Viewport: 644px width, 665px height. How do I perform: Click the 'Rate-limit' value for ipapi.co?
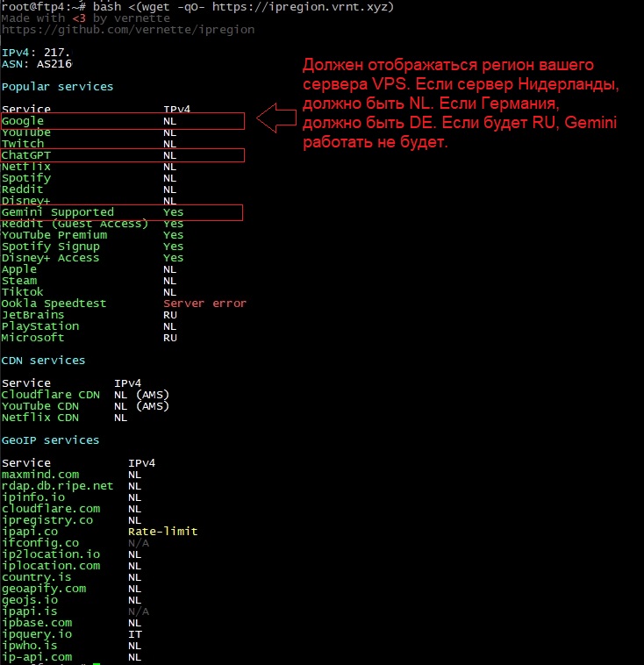(x=163, y=532)
